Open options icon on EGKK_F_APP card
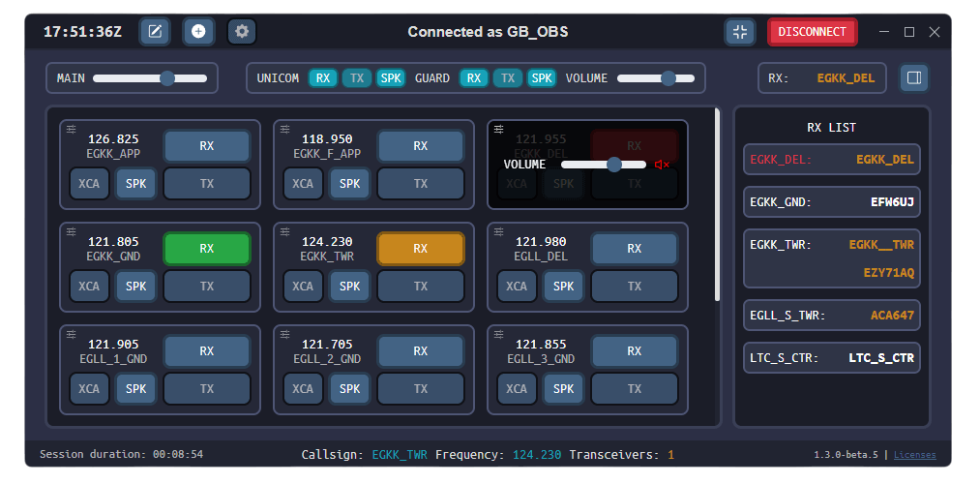Viewport: 980px width, 484px height. click(x=285, y=129)
